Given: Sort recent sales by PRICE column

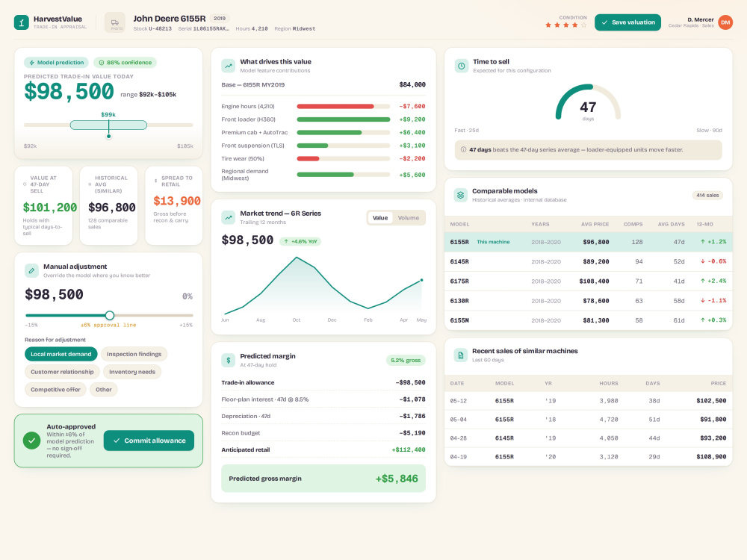Looking at the screenshot, I should pos(719,383).
